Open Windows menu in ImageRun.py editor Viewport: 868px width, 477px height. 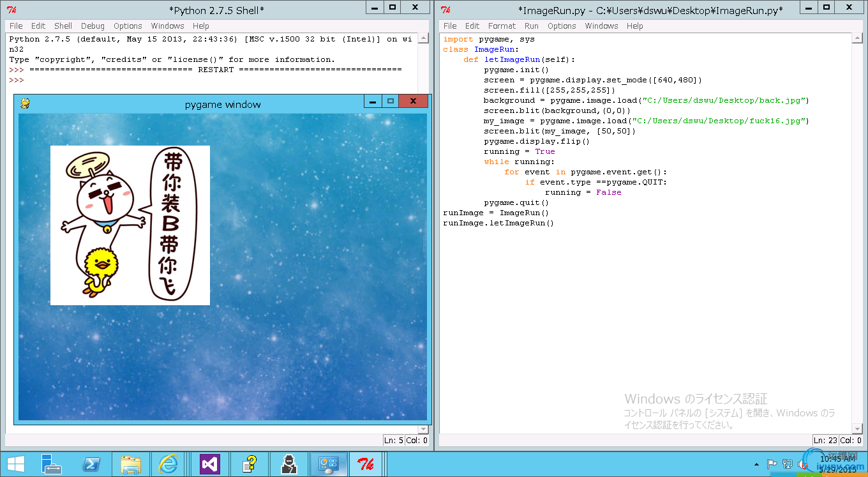coord(601,26)
